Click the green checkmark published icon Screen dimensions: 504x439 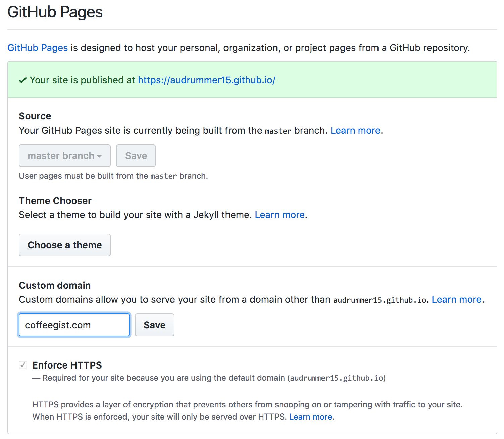[23, 80]
